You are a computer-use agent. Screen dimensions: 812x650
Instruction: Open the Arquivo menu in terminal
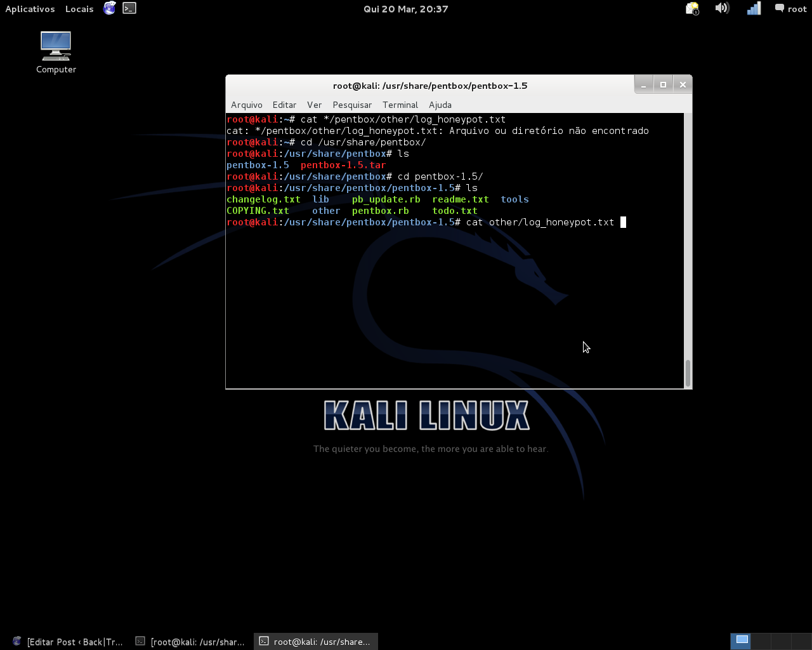click(247, 105)
